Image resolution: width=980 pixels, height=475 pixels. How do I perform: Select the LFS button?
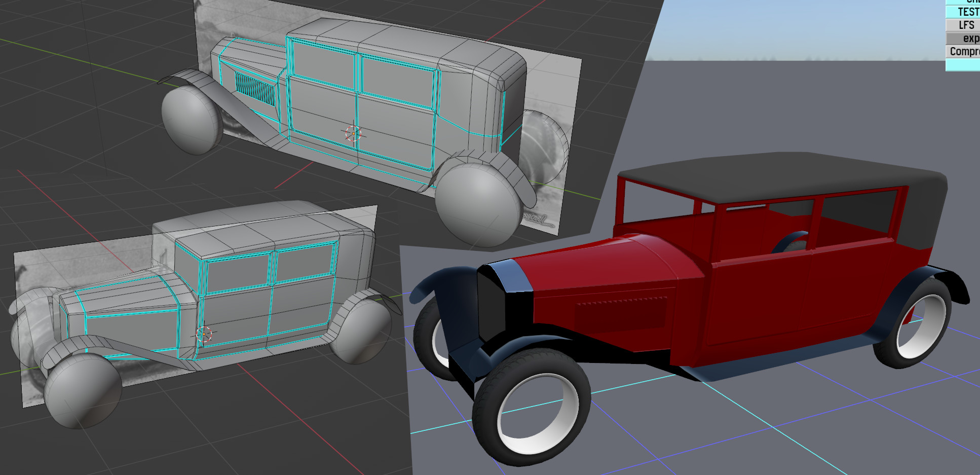[963, 25]
